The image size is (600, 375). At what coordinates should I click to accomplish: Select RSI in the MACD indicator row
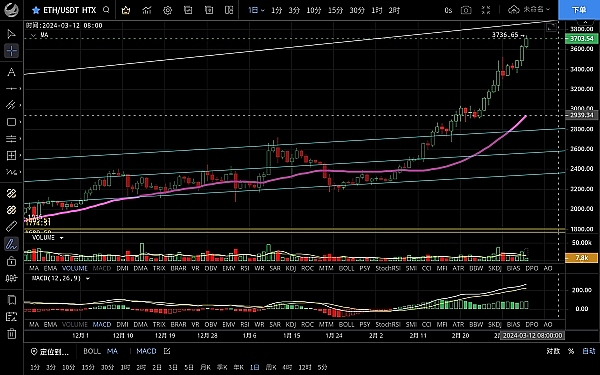(245, 324)
